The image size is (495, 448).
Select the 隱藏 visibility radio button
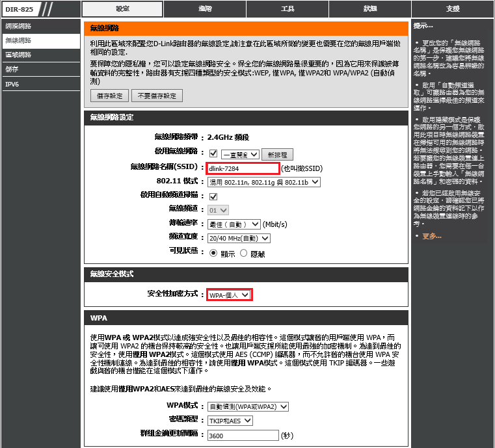point(244,254)
